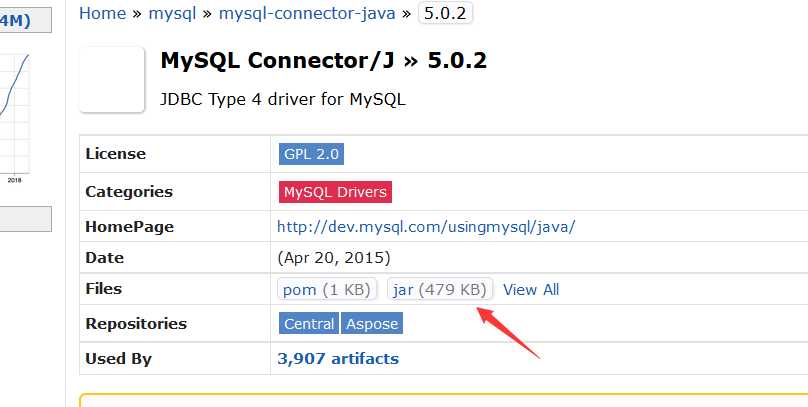Download the jar (479 KB) file
The width and height of the screenshot is (808, 407).
coord(440,290)
